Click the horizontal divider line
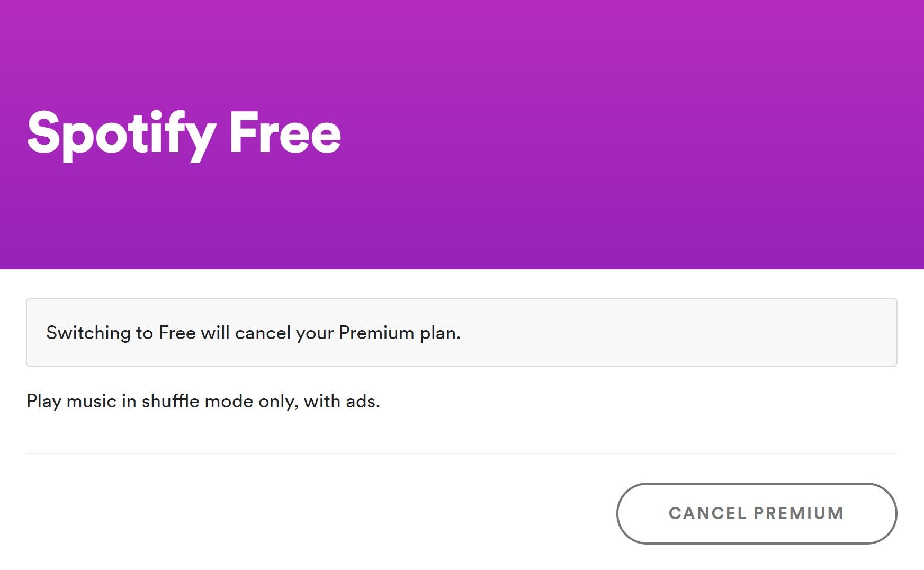 (461, 452)
